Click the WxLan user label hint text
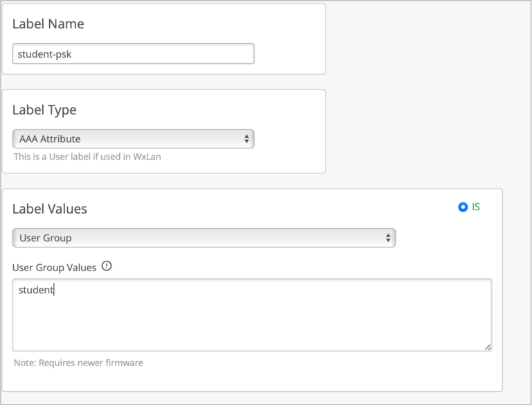Viewport: 532px width, 405px height. [87, 157]
